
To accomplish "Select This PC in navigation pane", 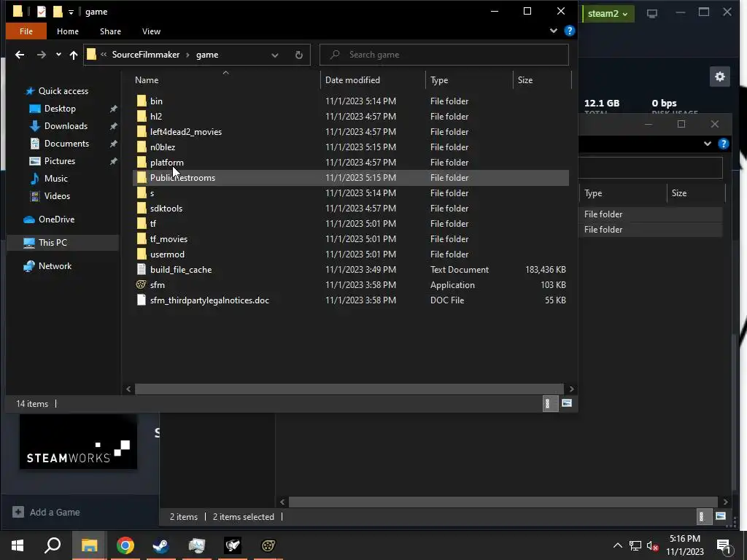I will [x=53, y=243].
